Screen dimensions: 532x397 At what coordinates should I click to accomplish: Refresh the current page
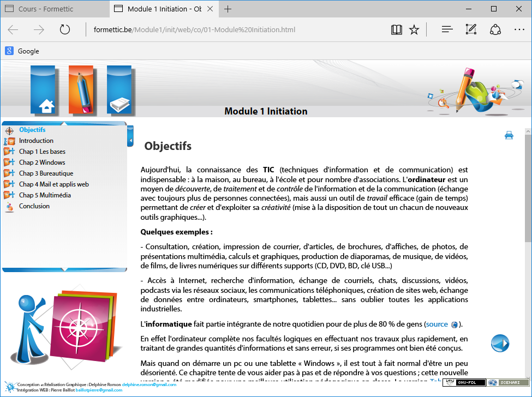65,30
